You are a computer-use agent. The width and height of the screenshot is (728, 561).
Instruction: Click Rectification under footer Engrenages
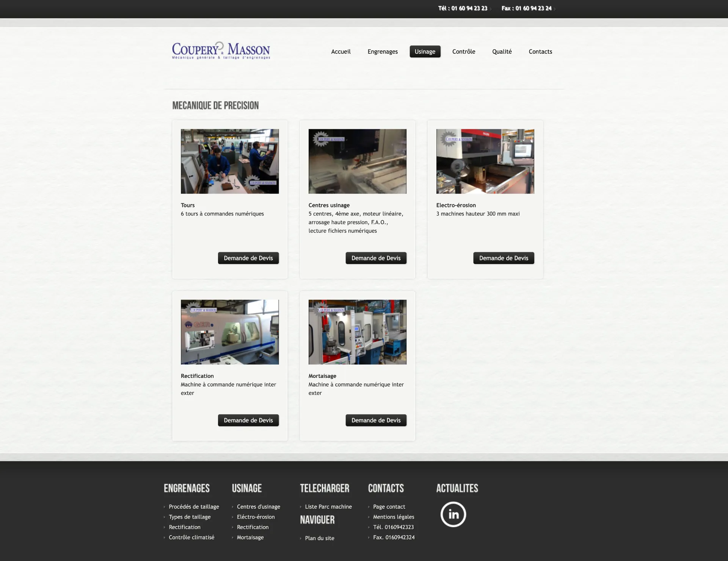185,527
